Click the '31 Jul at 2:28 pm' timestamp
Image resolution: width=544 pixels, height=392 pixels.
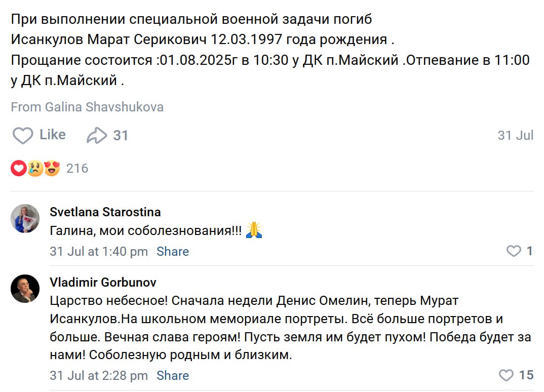click(x=99, y=376)
